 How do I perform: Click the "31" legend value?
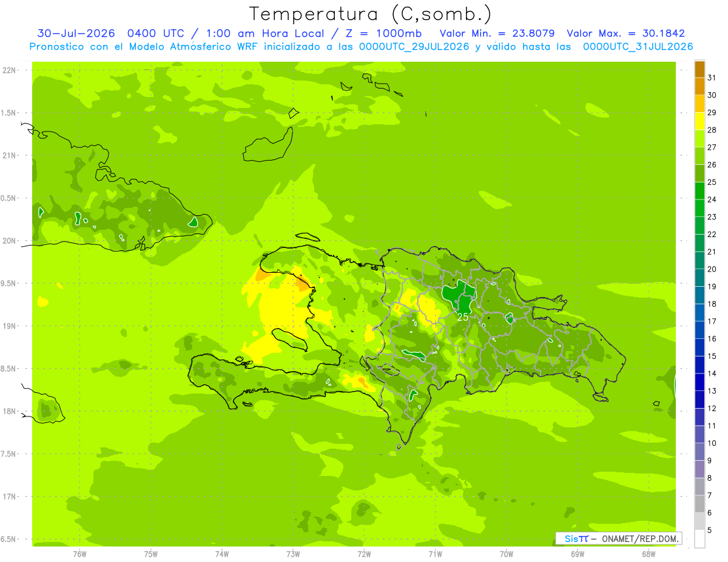tap(712, 78)
